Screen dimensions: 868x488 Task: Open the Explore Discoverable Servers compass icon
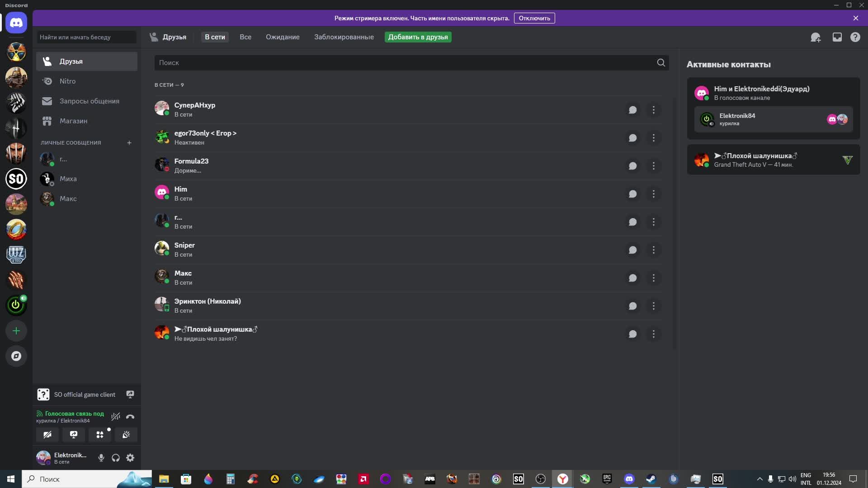pyautogui.click(x=16, y=356)
